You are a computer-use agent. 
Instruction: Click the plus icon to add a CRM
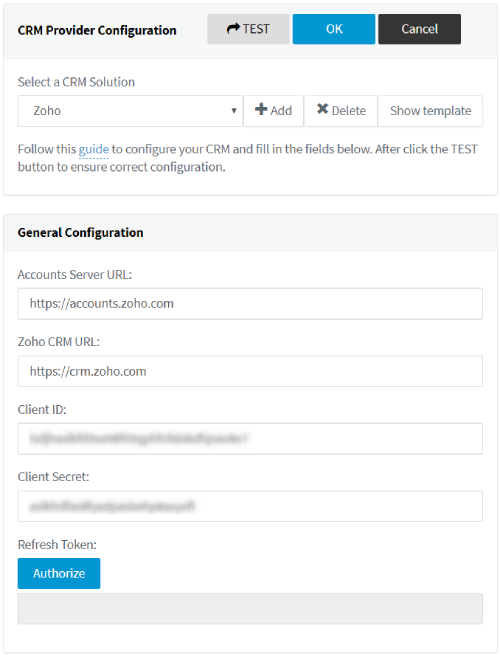[x=261, y=109]
